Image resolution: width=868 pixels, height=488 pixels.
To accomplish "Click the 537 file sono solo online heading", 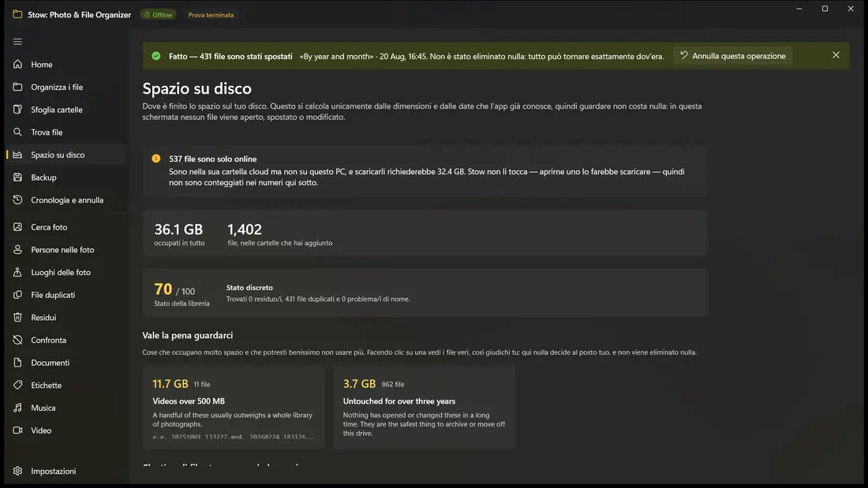I will [x=212, y=158].
